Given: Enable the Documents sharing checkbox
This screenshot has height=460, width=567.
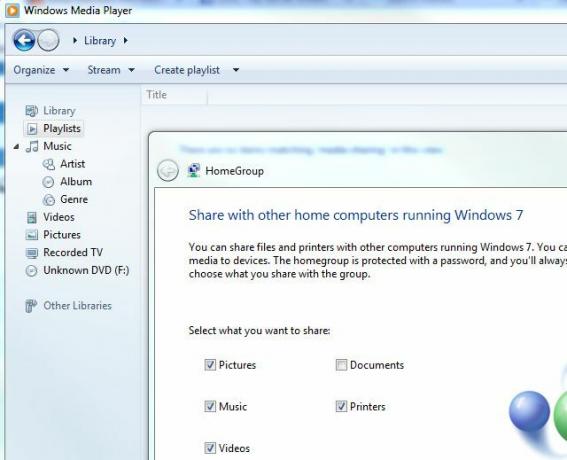Looking at the screenshot, I should pos(341,365).
